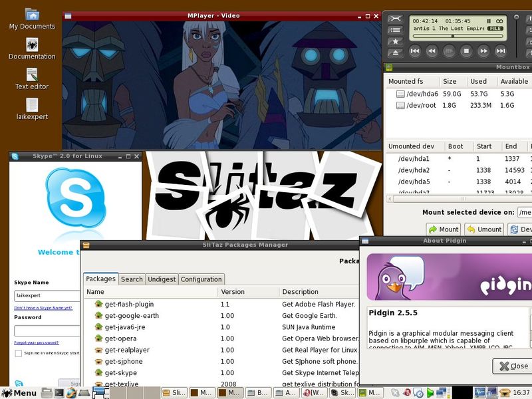The height and width of the screenshot is (399, 532).
Task: Select get-flash-plugin package row
Action: click(x=221, y=305)
